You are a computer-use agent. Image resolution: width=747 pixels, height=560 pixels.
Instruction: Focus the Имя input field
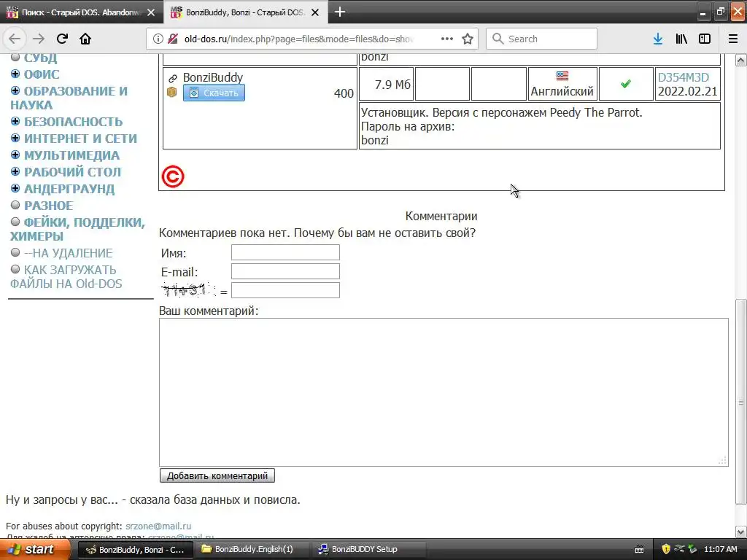(x=285, y=252)
